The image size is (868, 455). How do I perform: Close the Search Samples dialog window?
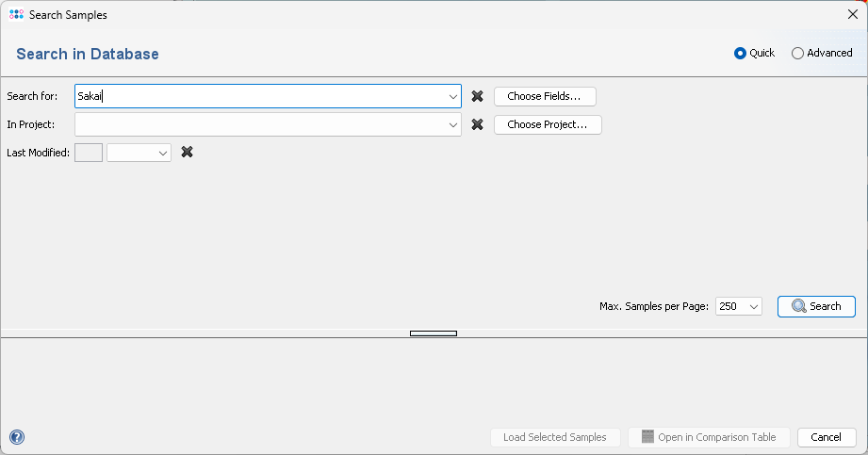pos(852,15)
